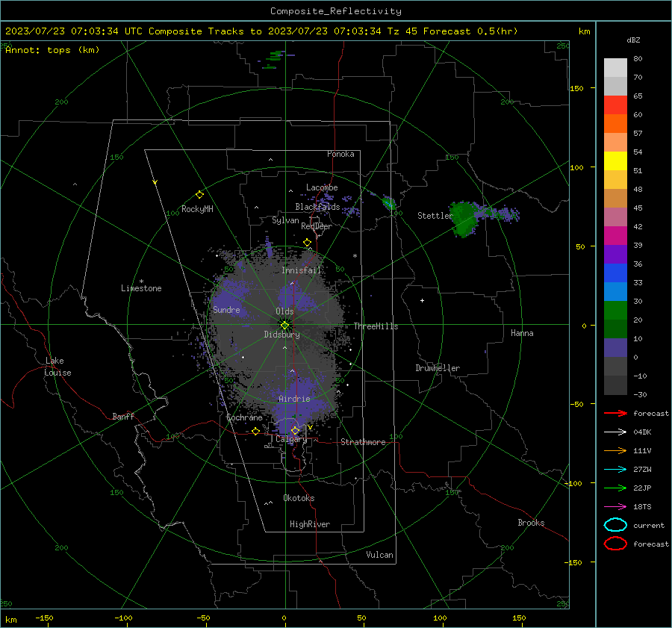Image resolution: width=672 pixels, height=628 pixels.
Task: Click the cyan 'current' ellipse icon
Action: coord(615,525)
